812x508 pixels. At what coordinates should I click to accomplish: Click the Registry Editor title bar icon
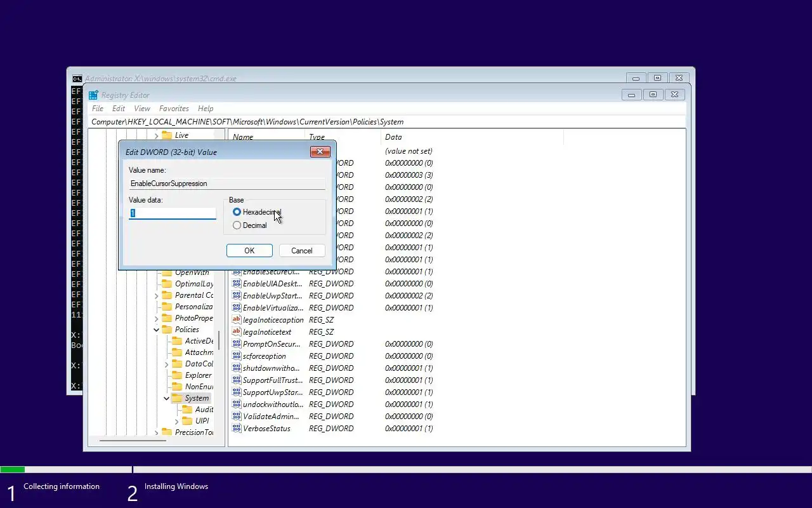(x=93, y=95)
